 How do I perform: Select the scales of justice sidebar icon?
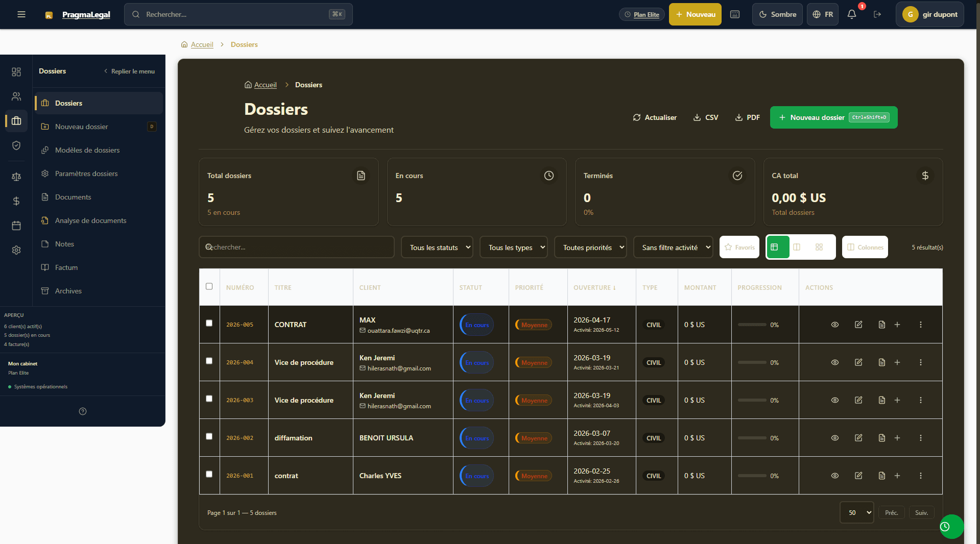pyautogui.click(x=16, y=177)
